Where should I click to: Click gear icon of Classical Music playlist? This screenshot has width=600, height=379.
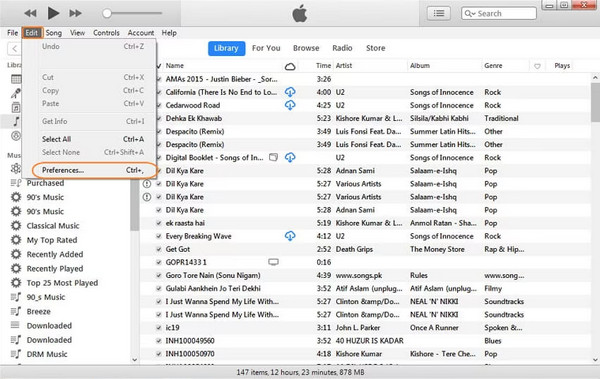tap(16, 225)
